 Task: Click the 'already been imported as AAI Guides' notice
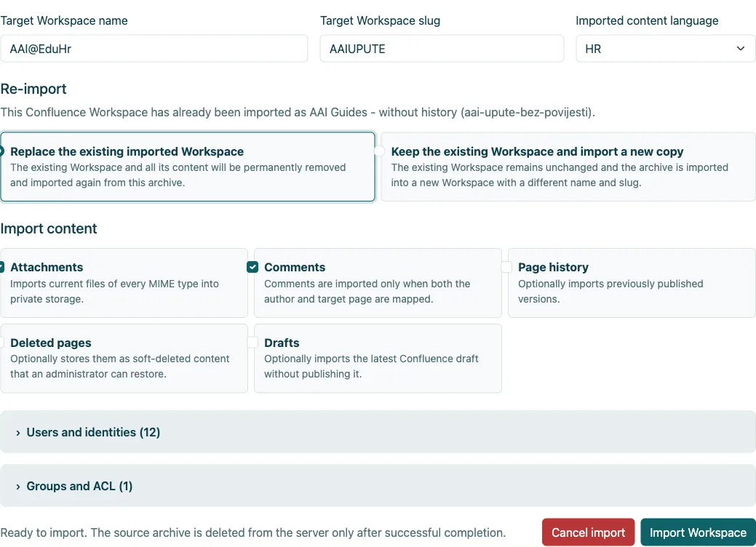click(x=298, y=112)
